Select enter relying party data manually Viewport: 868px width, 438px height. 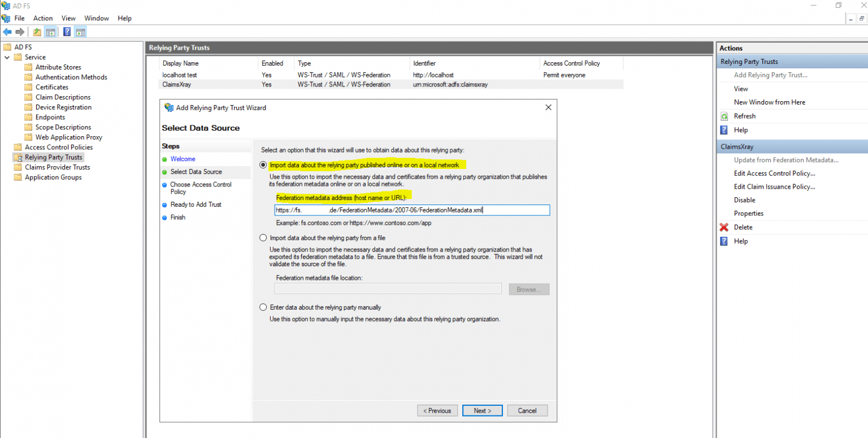coord(263,307)
